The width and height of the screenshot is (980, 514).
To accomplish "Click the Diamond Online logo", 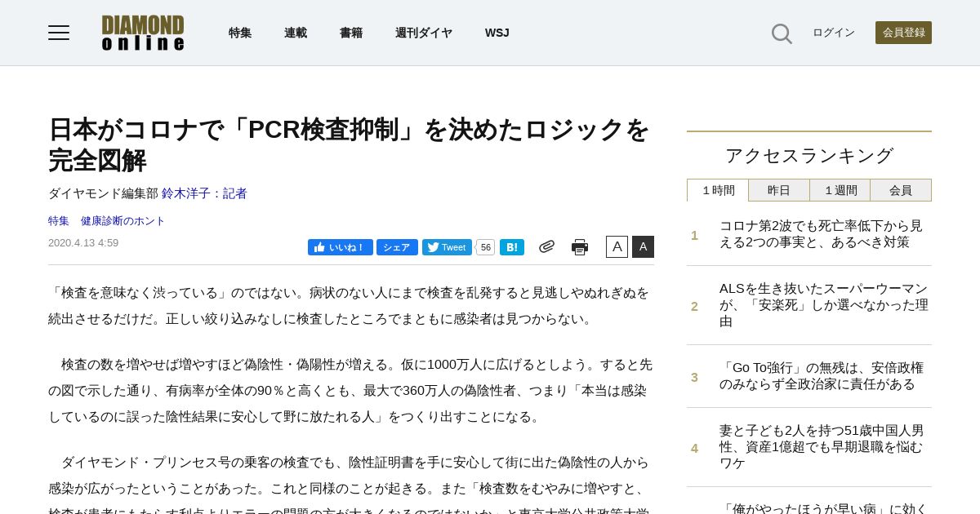I will [x=143, y=33].
